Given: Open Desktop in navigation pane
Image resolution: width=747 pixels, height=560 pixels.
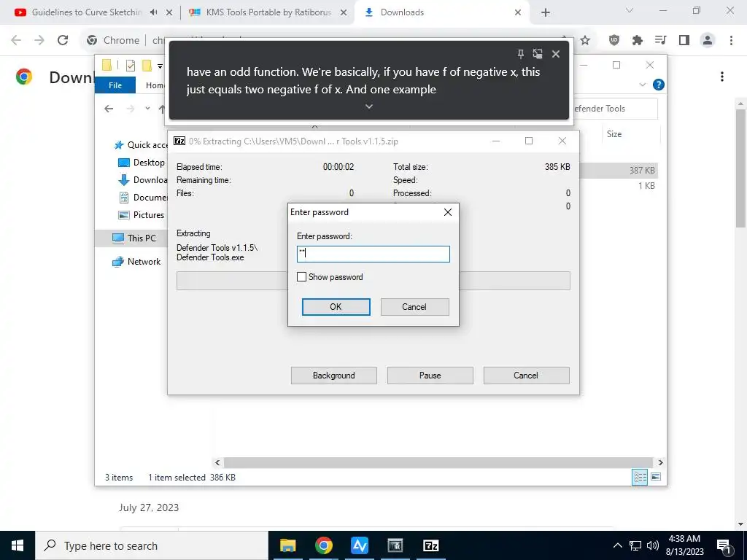Looking at the screenshot, I should [x=142, y=163].
